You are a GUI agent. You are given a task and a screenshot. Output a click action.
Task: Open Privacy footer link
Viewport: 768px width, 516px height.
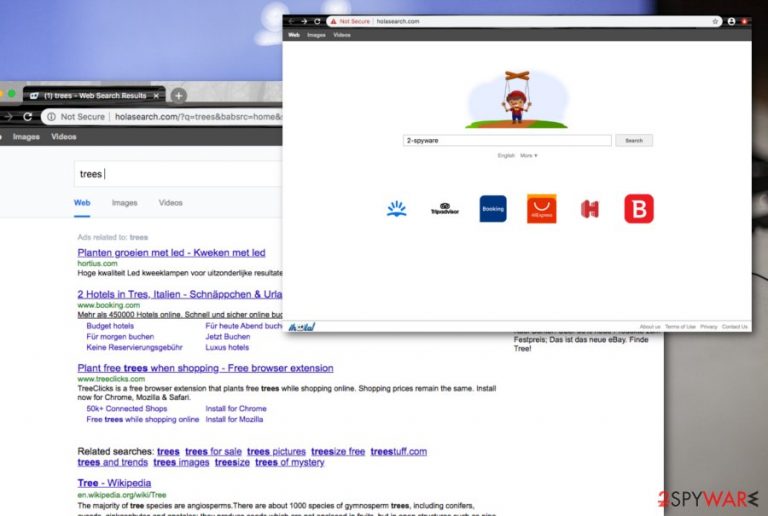709,327
